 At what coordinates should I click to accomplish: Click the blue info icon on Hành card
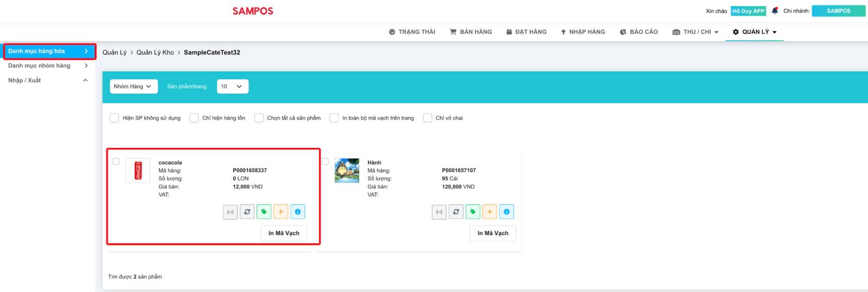[x=506, y=212]
